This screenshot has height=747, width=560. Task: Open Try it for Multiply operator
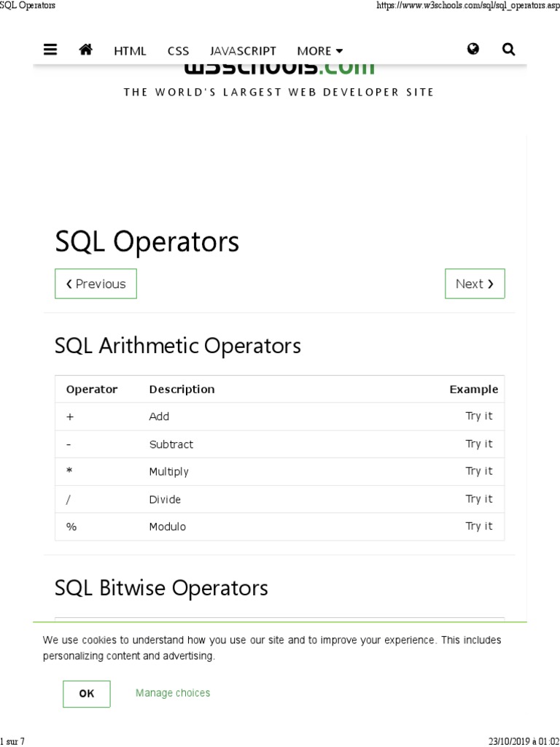click(x=479, y=471)
